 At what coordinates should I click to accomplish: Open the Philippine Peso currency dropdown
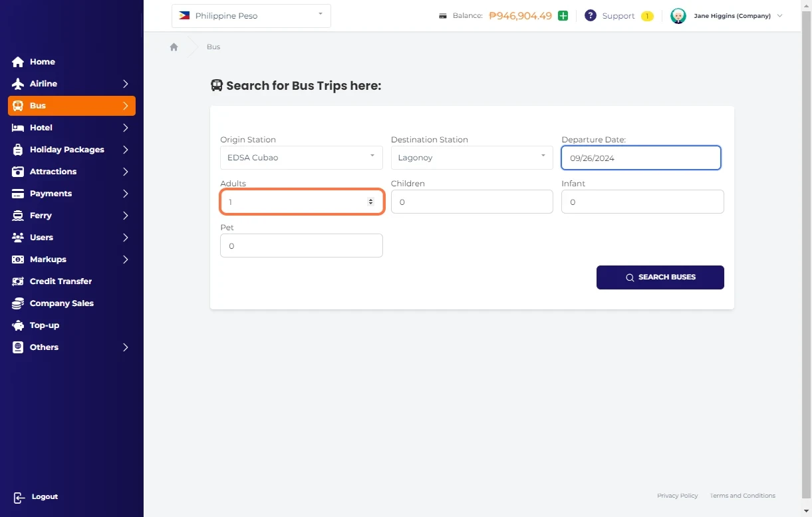pyautogui.click(x=251, y=16)
